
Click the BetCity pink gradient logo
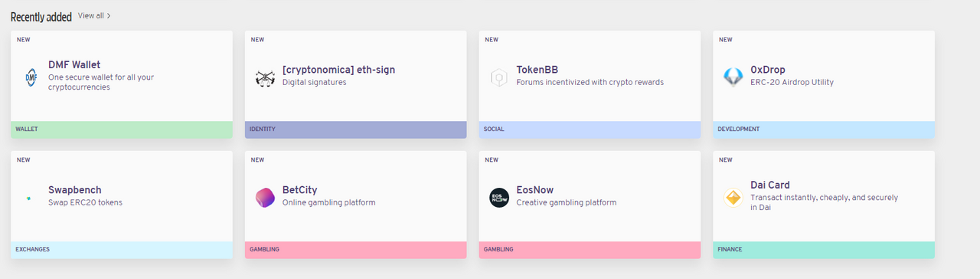tap(265, 198)
